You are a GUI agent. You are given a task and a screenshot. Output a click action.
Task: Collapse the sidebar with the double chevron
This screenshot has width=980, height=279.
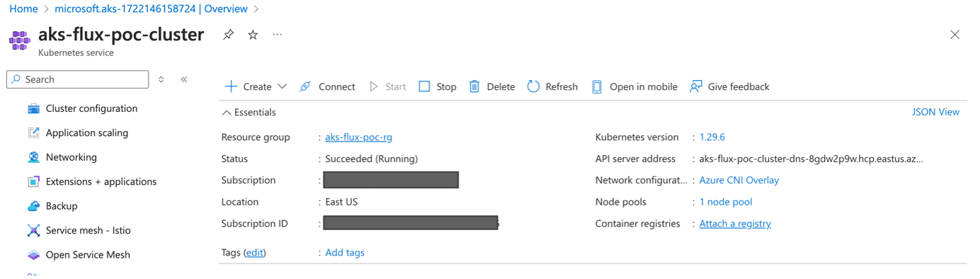click(184, 79)
